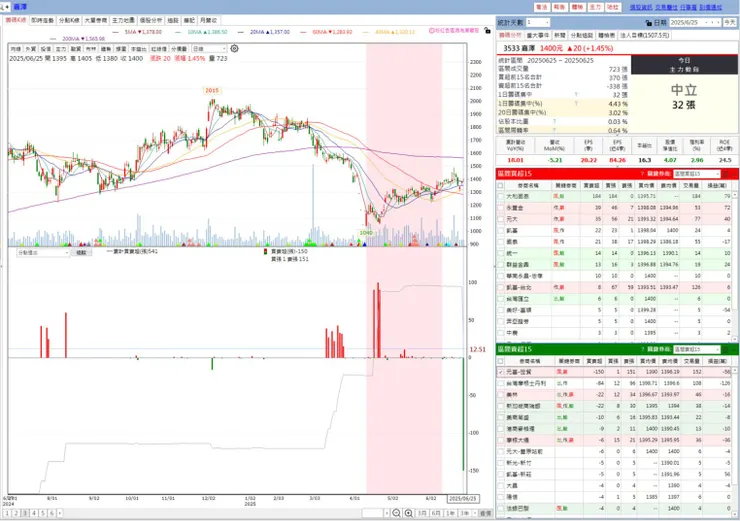
Task: Select the 6月 range button
Action: tap(436, 513)
